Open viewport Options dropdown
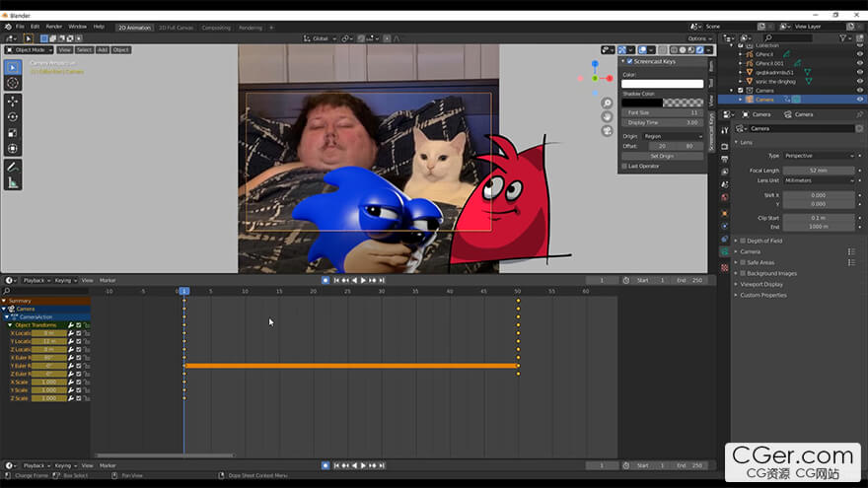 click(x=699, y=38)
